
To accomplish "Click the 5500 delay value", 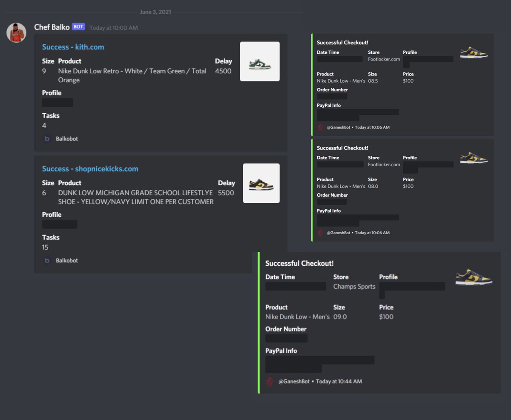I will (226, 193).
